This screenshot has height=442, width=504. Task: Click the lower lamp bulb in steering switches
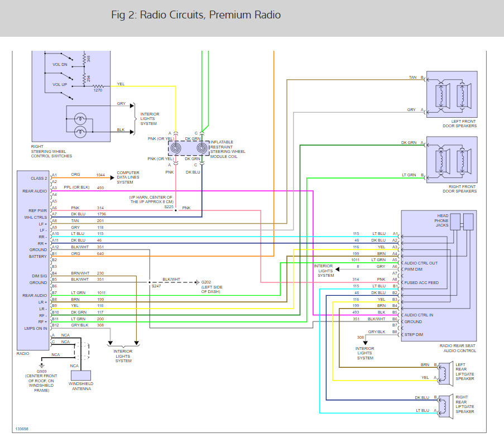click(x=80, y=132)
